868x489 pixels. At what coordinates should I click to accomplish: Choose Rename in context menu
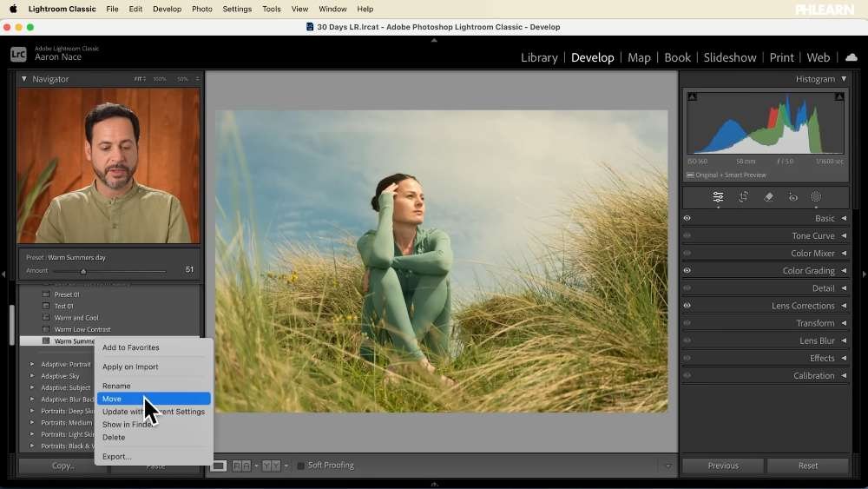pos(116,386)
